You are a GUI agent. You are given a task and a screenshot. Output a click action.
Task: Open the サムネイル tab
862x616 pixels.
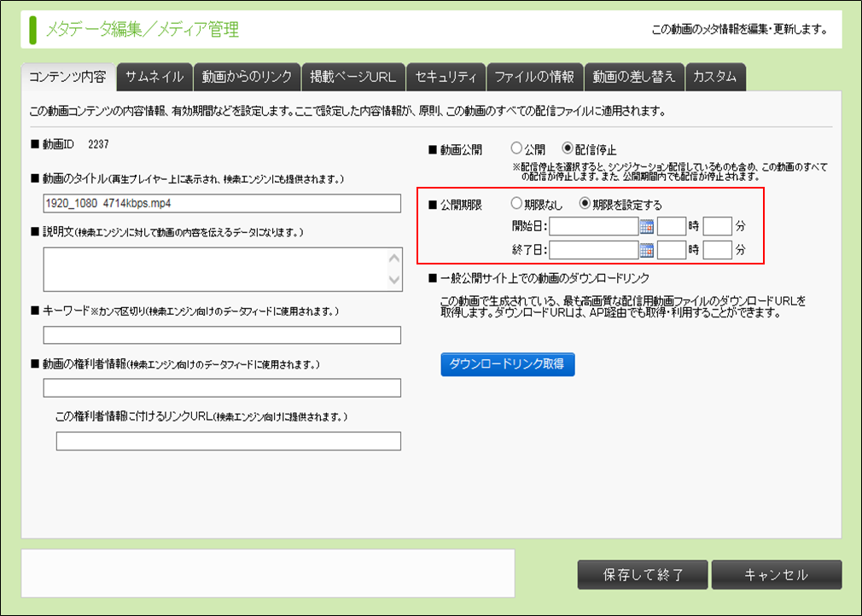tap(154, 77)
